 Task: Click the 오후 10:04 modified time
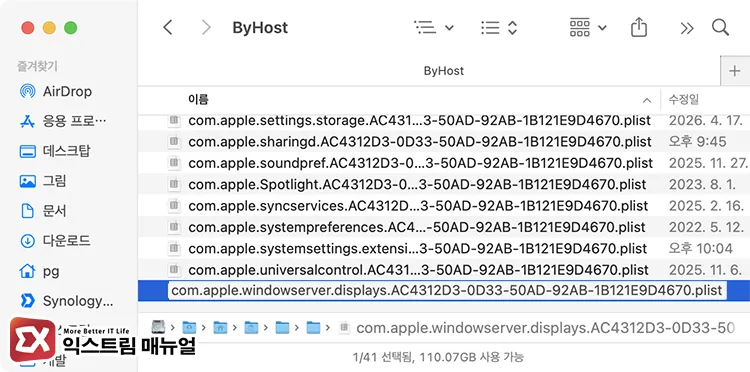point(701,249)
